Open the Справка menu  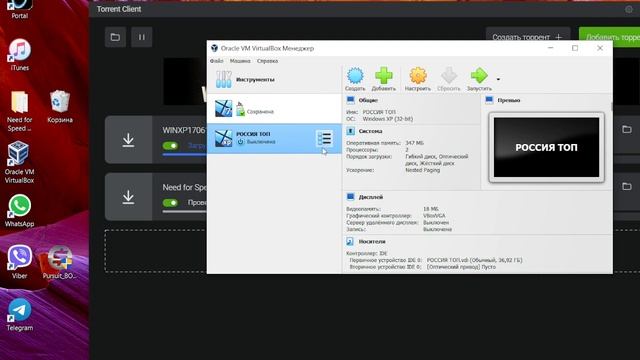[x=267, y=61]
